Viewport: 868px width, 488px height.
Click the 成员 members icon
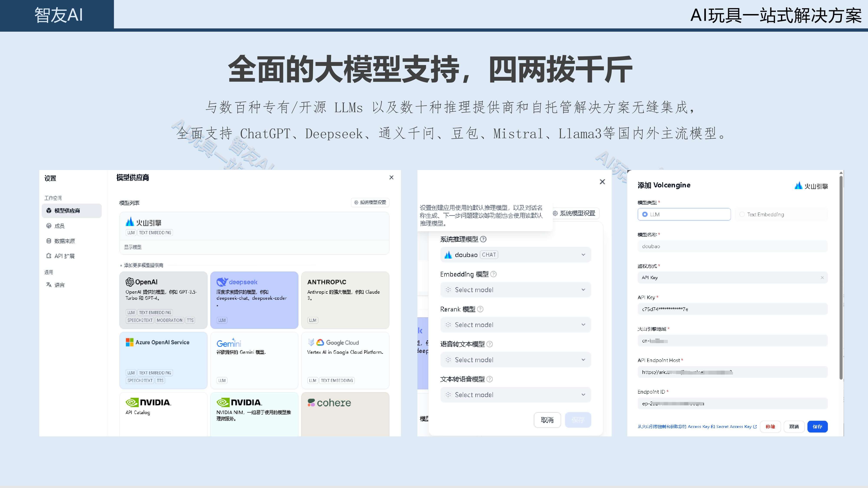tap(49, 226)
